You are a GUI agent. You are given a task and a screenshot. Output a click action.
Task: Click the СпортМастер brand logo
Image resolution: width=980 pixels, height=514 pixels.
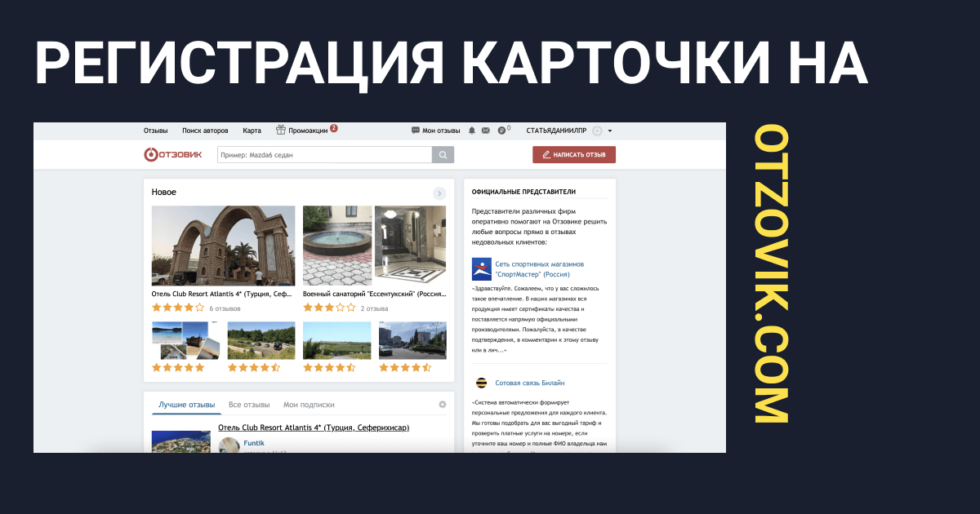[x=482, y=269]
